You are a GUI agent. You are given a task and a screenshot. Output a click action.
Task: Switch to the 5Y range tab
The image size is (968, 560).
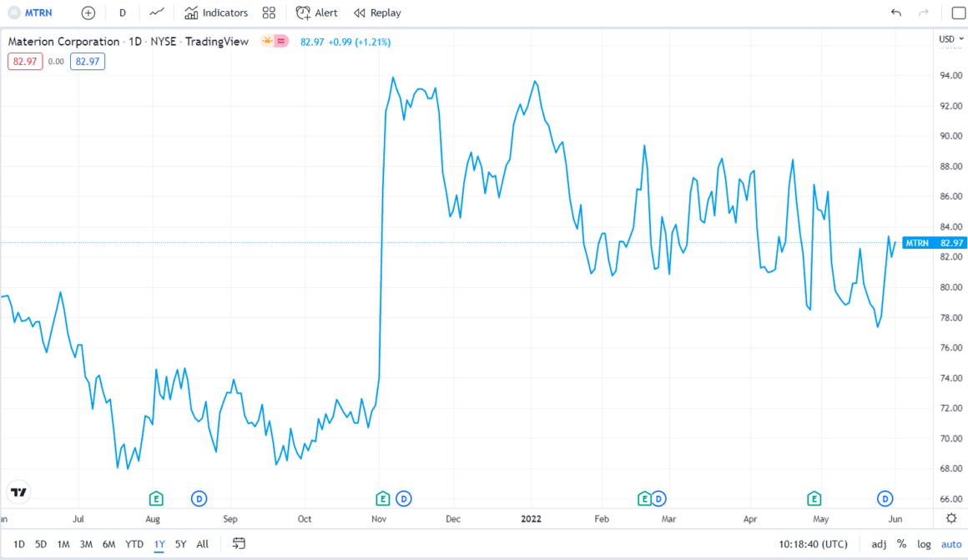pos(180,543)
